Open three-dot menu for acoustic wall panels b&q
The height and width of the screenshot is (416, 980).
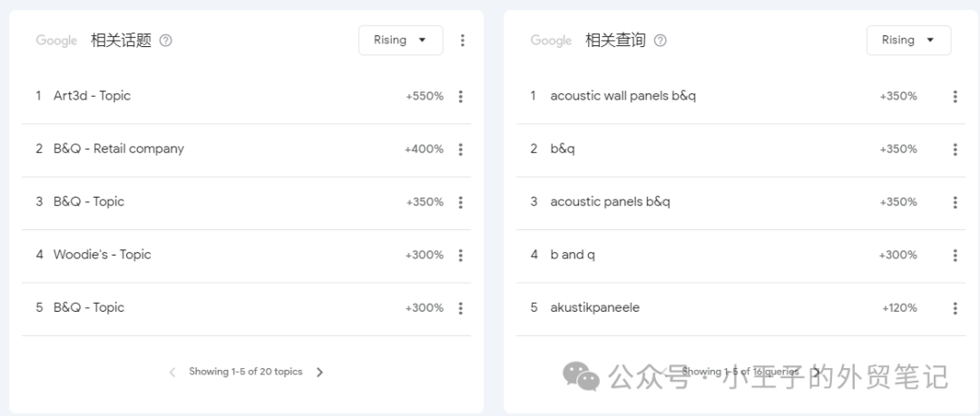[955, 97]
